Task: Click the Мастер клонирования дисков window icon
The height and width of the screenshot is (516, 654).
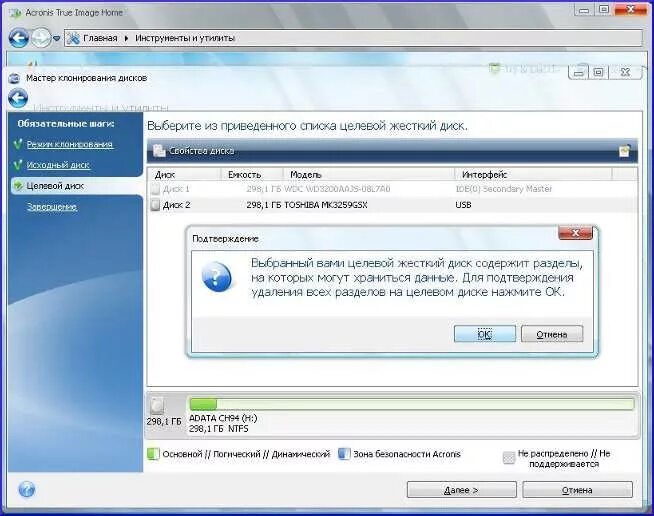Action: click(x=15, y=78)
